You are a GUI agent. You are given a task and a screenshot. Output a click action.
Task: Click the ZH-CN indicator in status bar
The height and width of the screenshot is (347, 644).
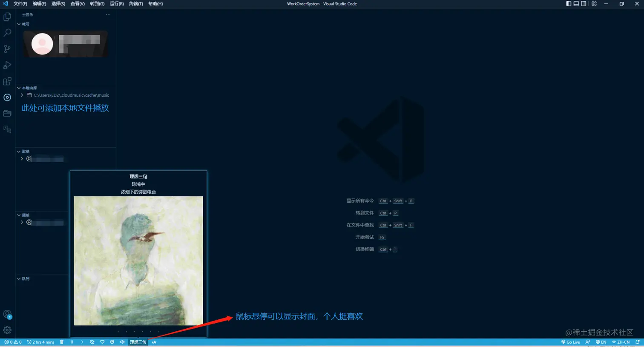click(621, 342)
